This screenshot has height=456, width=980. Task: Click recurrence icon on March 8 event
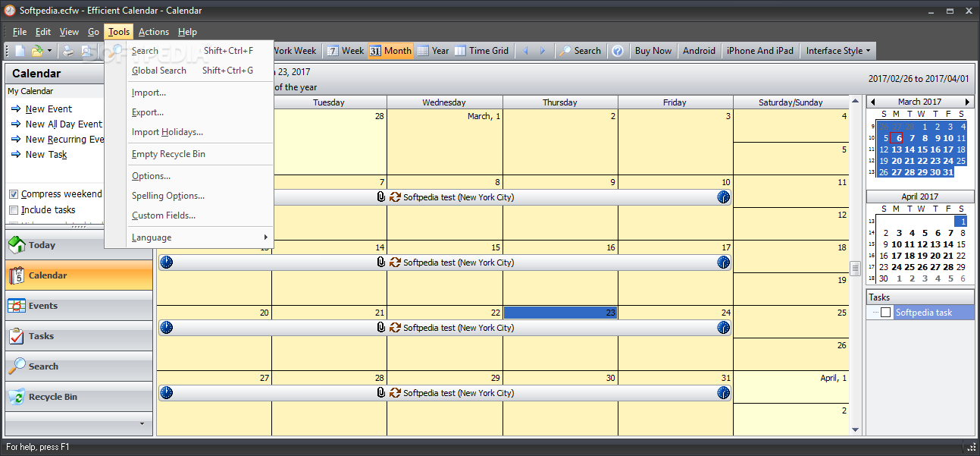[x=395, y=197]
